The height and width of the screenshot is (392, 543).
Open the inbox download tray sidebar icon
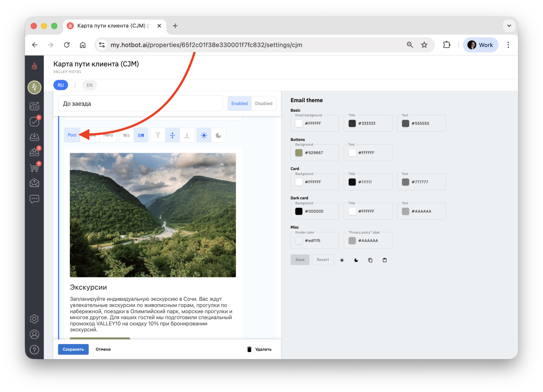pos(35,137)
